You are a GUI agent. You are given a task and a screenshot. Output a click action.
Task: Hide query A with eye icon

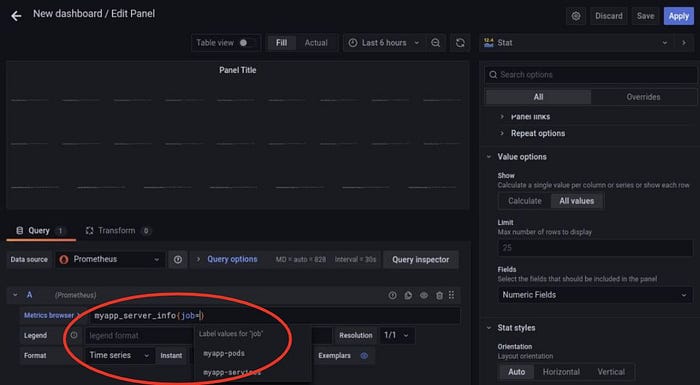[424, 295]
